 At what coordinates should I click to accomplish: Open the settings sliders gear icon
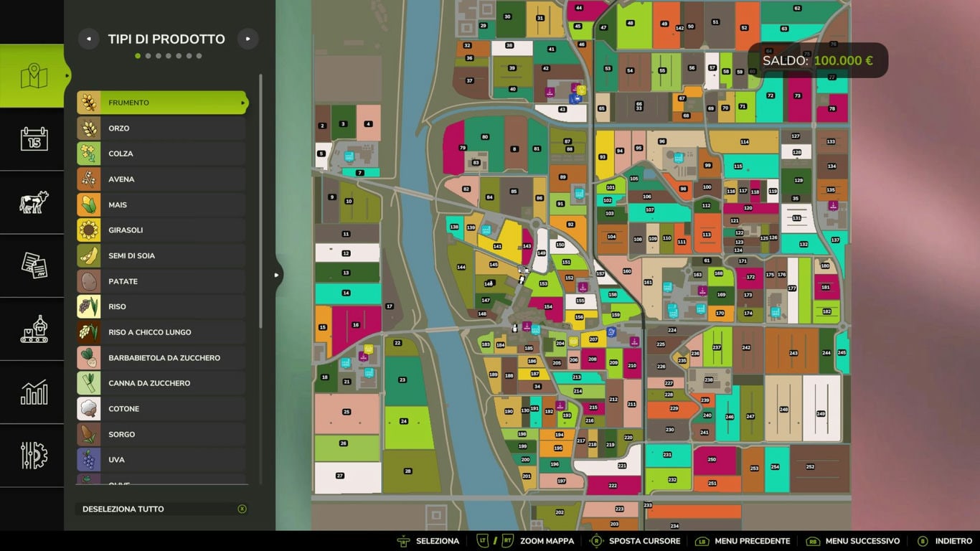(x=33, y=455)
